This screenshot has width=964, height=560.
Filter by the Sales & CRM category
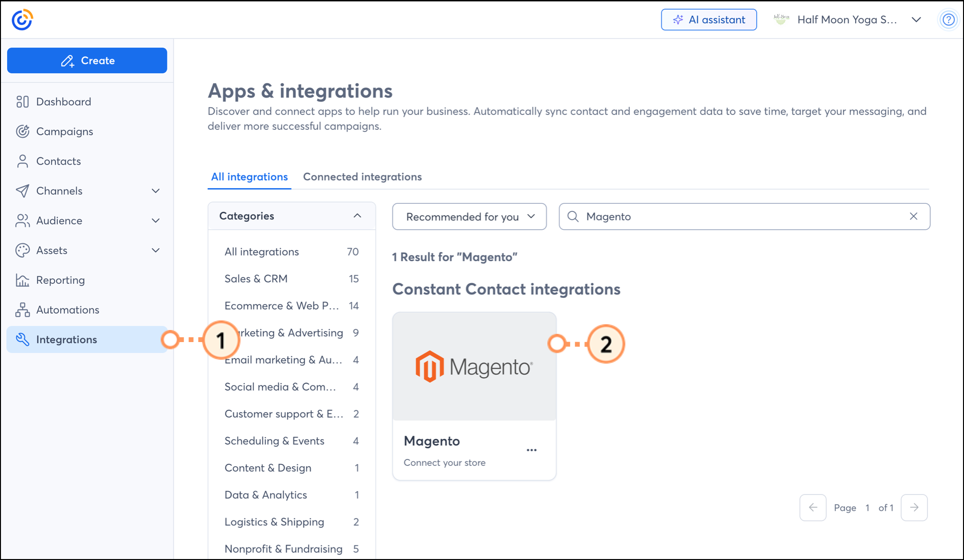pos(256,279)
